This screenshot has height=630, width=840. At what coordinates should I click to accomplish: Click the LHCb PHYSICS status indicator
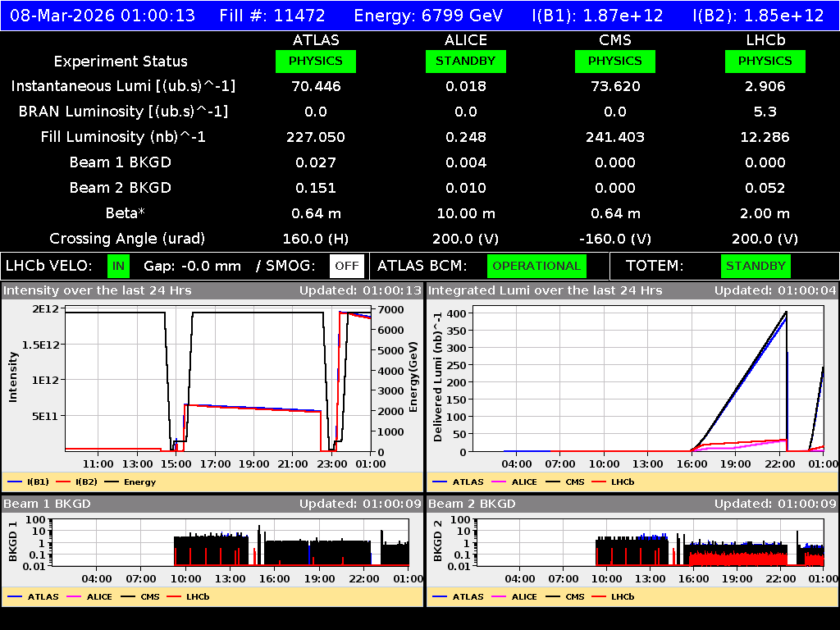point(765,61)
